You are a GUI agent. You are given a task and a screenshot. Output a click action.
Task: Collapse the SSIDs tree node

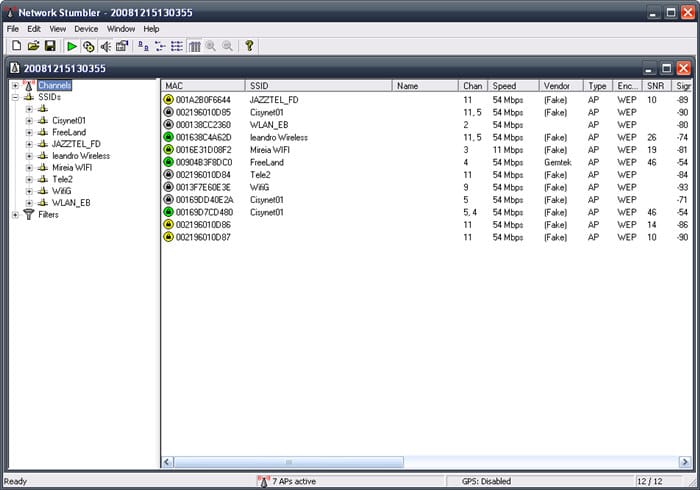coord(15,97)
